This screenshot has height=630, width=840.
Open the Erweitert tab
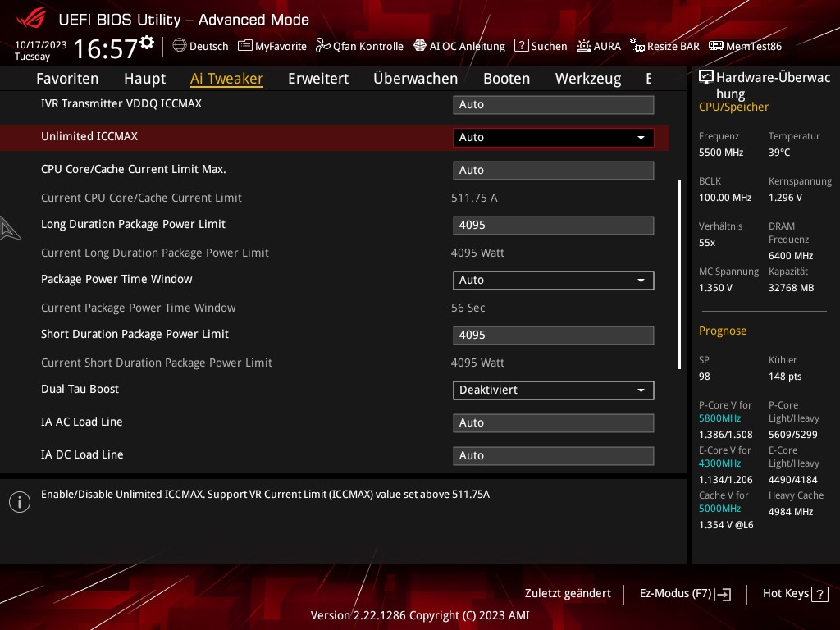click(x=318, y=79)
